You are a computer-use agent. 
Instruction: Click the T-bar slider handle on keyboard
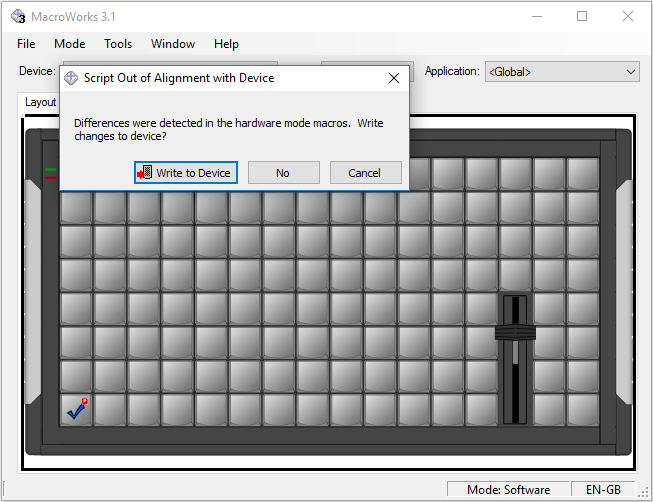[x=515, y=332]
